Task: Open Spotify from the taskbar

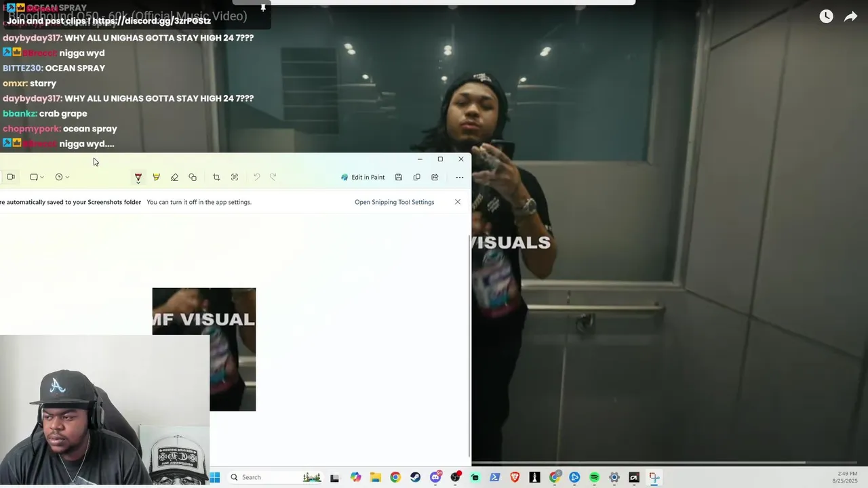Action: [x=595, y=477]
